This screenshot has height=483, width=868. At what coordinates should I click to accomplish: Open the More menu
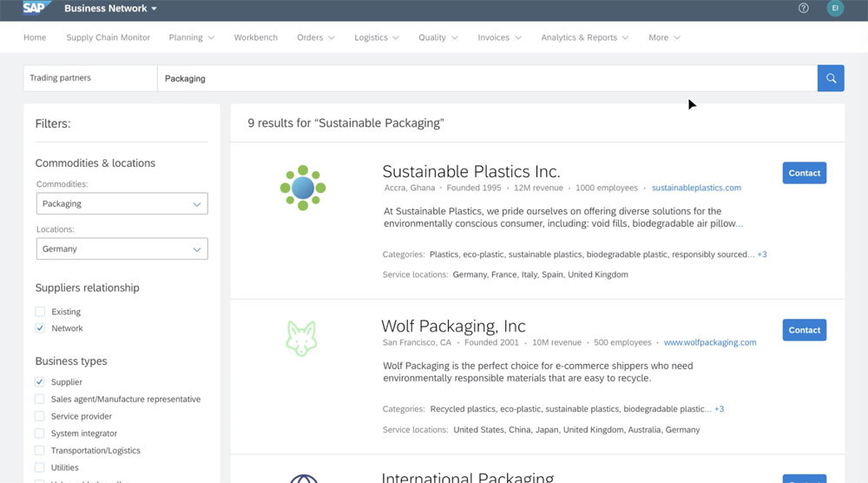(664, 37)
